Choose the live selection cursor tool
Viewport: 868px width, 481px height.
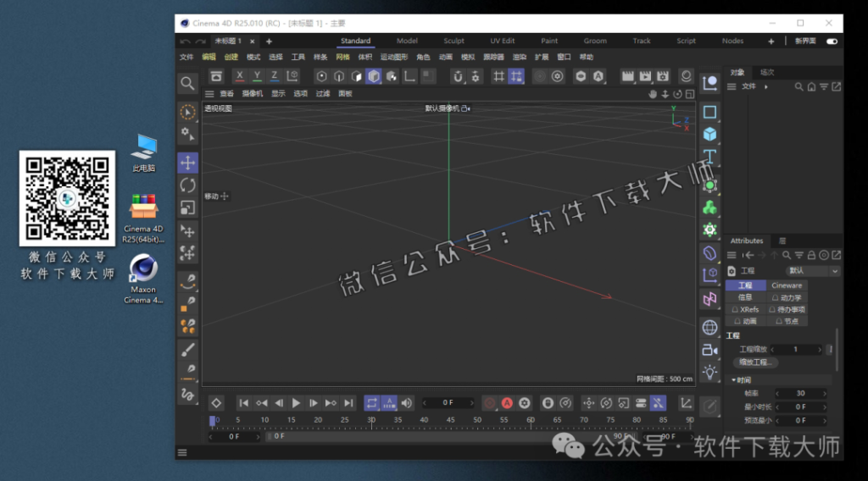(x=187, y=112)
